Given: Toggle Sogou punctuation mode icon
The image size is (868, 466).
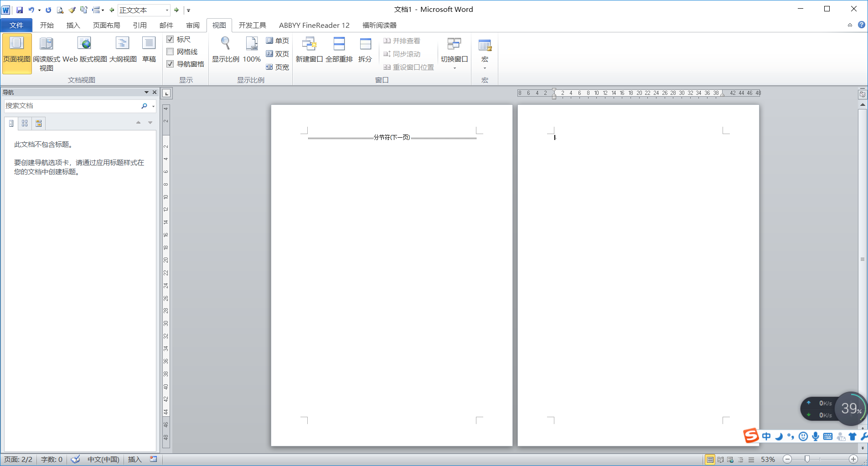Looking at the screenshot, I should pyautogui.click(x=790, y=436).
